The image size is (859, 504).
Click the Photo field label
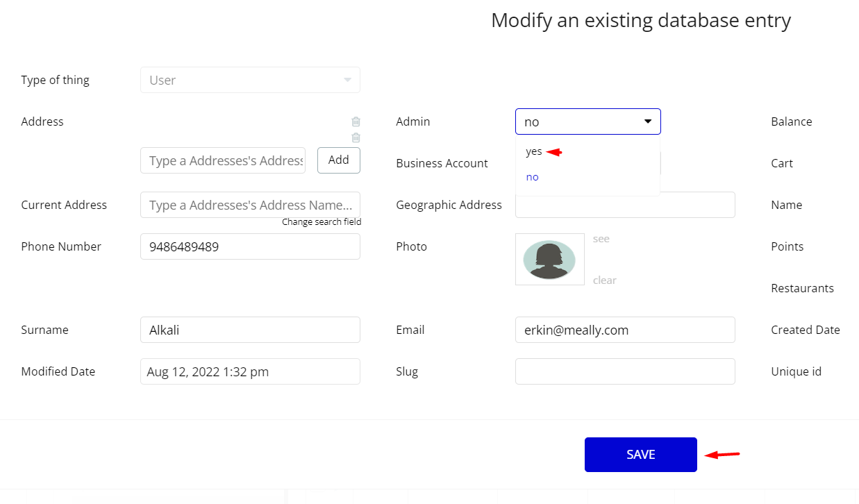click(x=412, y=246)
